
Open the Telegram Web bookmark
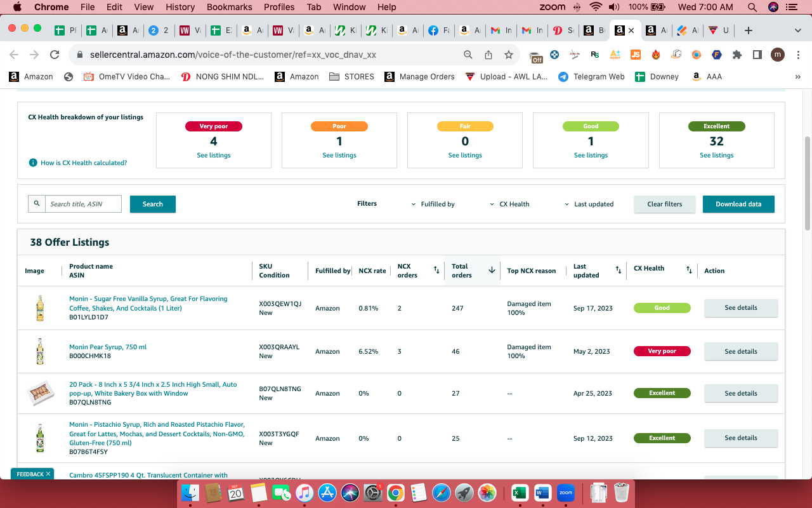click(591, 77)
